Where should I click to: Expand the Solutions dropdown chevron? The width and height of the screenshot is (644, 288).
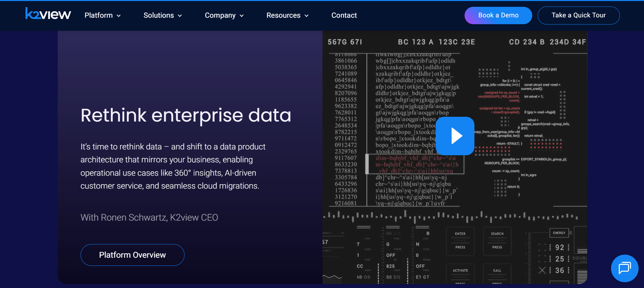(x=180, y=16)
